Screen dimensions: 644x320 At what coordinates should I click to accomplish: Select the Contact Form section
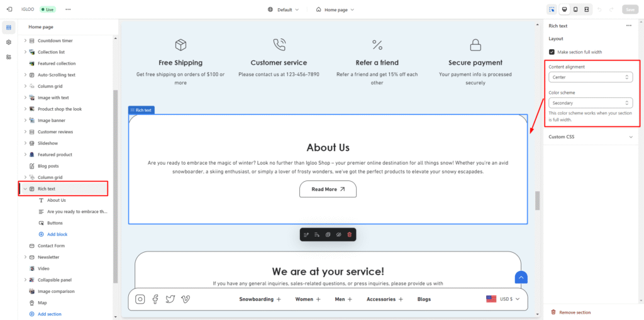[52, 246]
